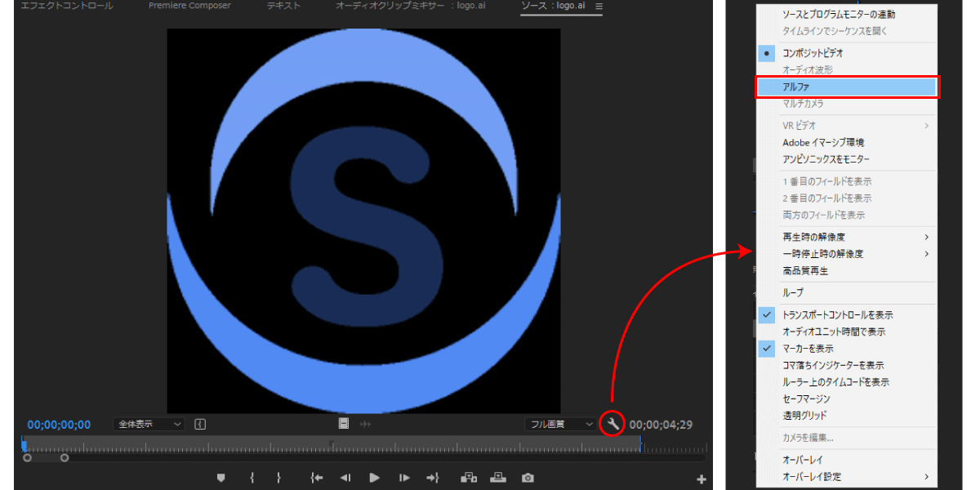Enable 高品質再生 option

[848, 270]
